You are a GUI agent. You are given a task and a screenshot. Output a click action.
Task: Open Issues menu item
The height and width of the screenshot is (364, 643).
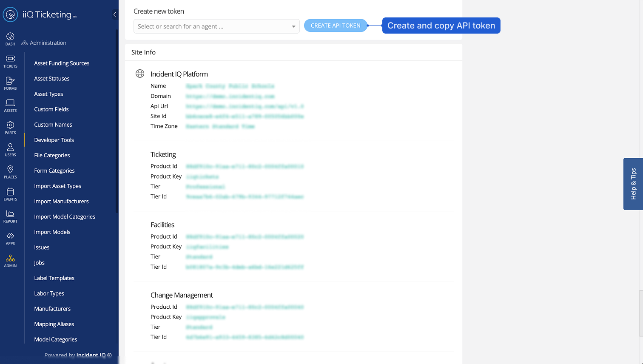pos(42,247)
